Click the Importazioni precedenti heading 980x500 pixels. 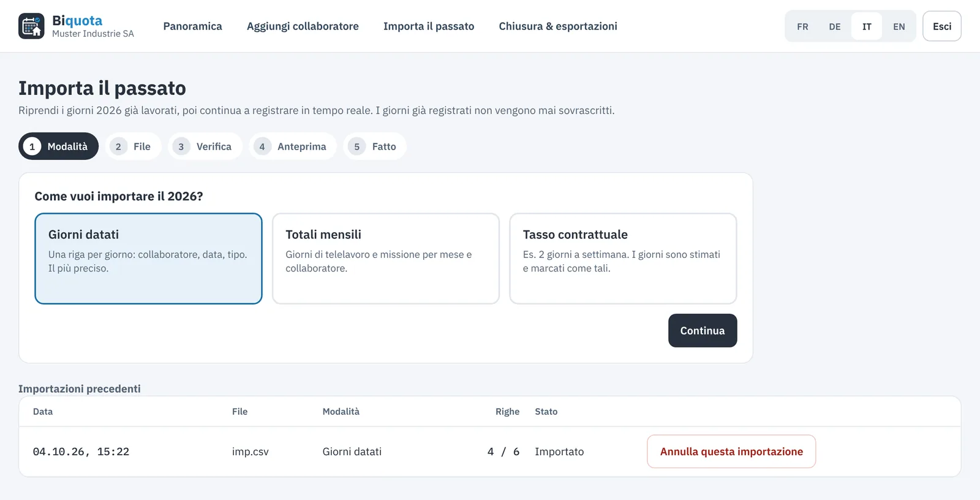80,388
